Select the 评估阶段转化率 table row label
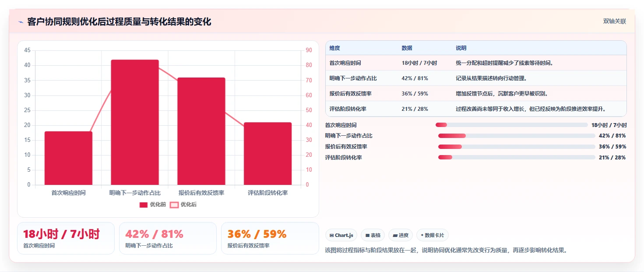The height and width of the screenshot is (272, 644). click(x=348, y=109)
